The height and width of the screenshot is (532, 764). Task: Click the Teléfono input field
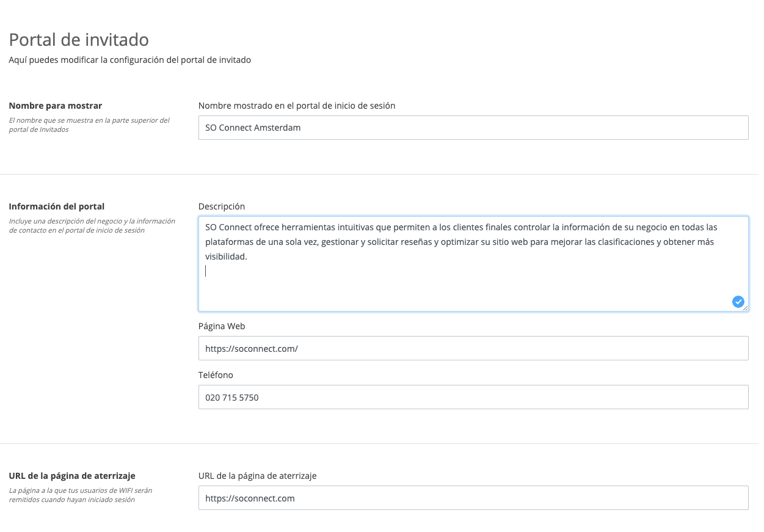[473, 397]
